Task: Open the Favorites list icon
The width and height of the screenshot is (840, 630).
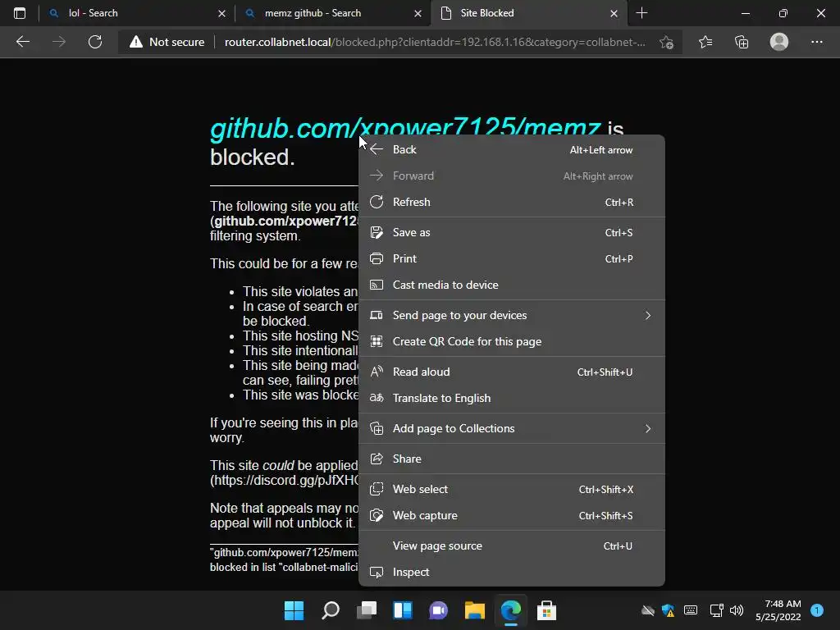Action: [705, 42]
